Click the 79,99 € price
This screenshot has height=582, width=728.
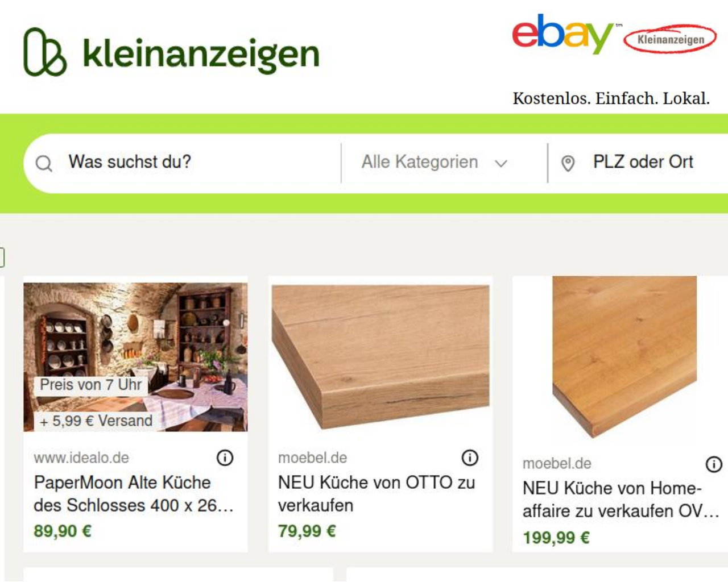(307, 531)
